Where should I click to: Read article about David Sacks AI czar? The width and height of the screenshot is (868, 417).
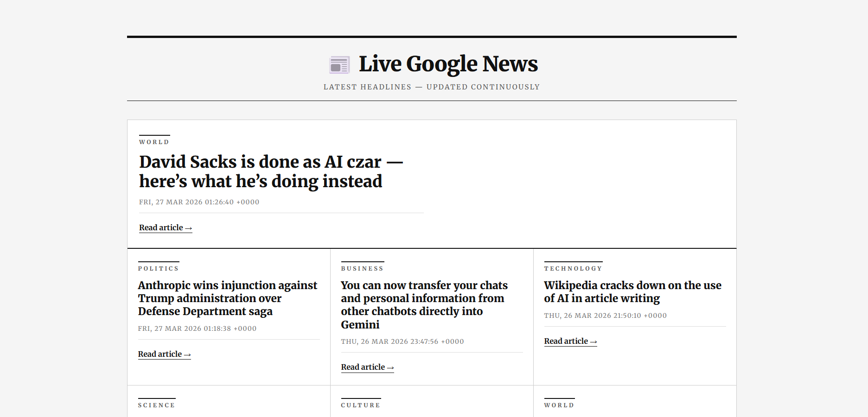(x=166, y=227)
